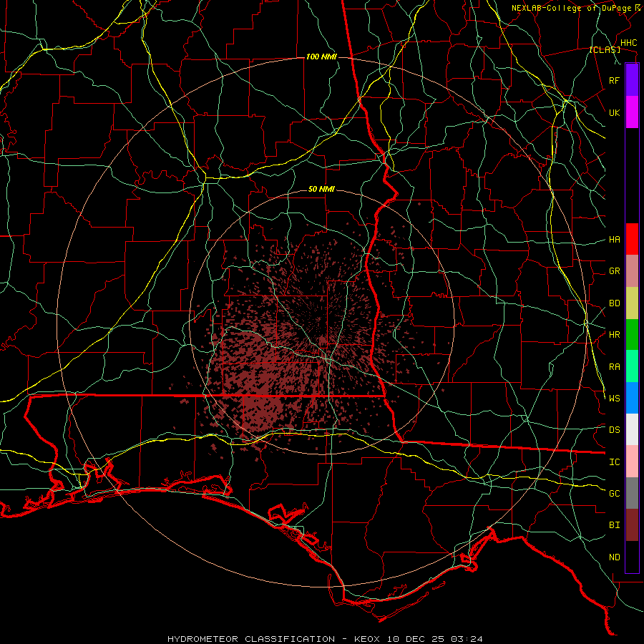Click the "WS" legend label

pos(614,398)
